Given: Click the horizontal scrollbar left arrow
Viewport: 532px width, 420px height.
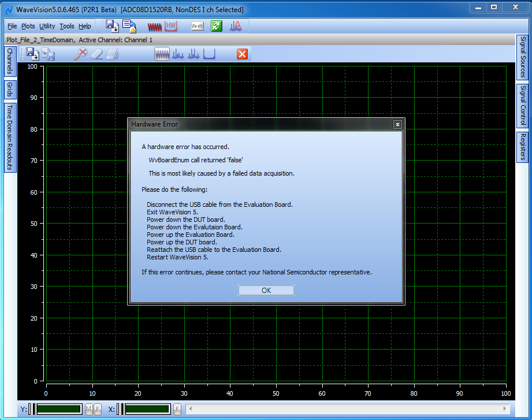Looking at the screenshot, I should point(191,409).
